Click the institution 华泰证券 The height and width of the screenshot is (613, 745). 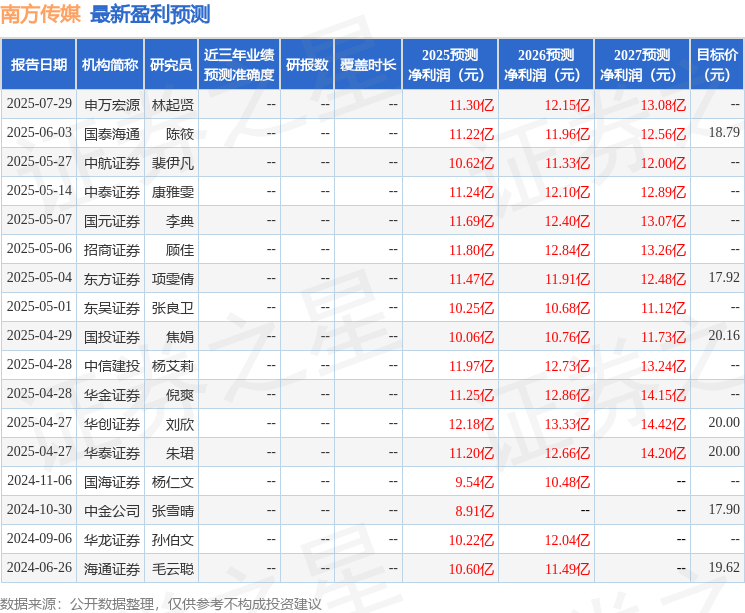112,452
